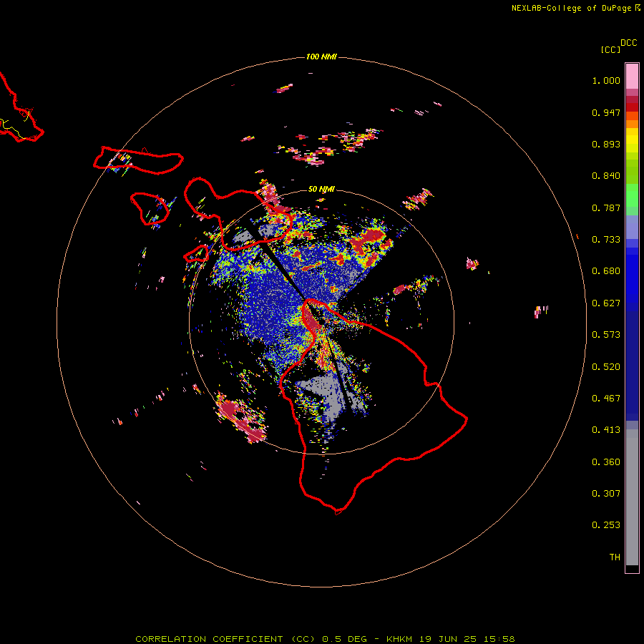This screenshot has width=644, height=644.
Task: Click the Correlation Coefficient KHKM caption
Action: (325, 639)
